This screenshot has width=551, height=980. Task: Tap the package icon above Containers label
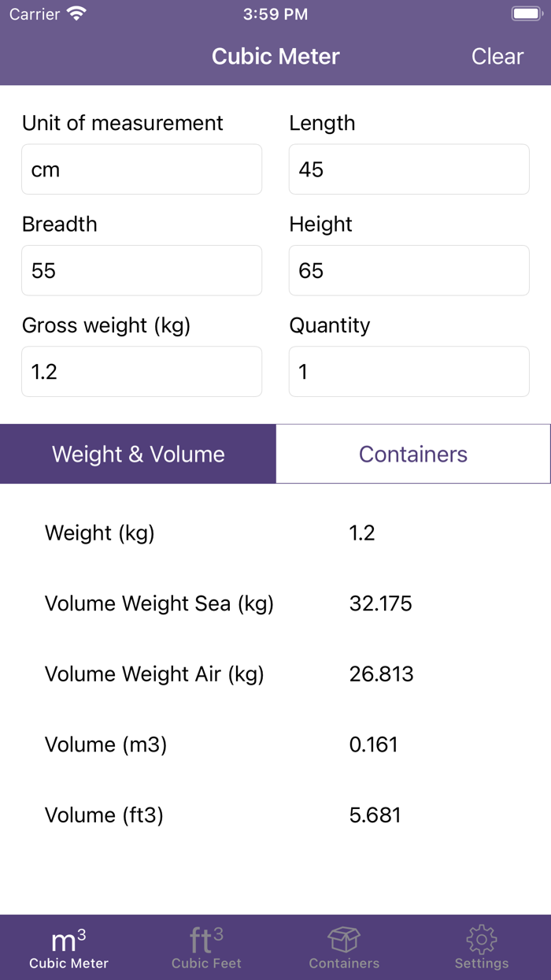[x=343, y=938]
